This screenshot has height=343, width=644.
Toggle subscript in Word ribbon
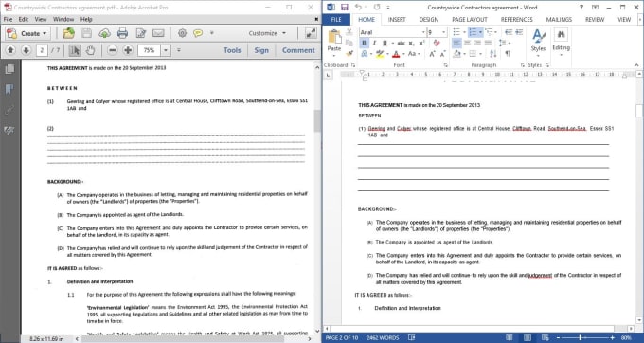coord(412,43)
